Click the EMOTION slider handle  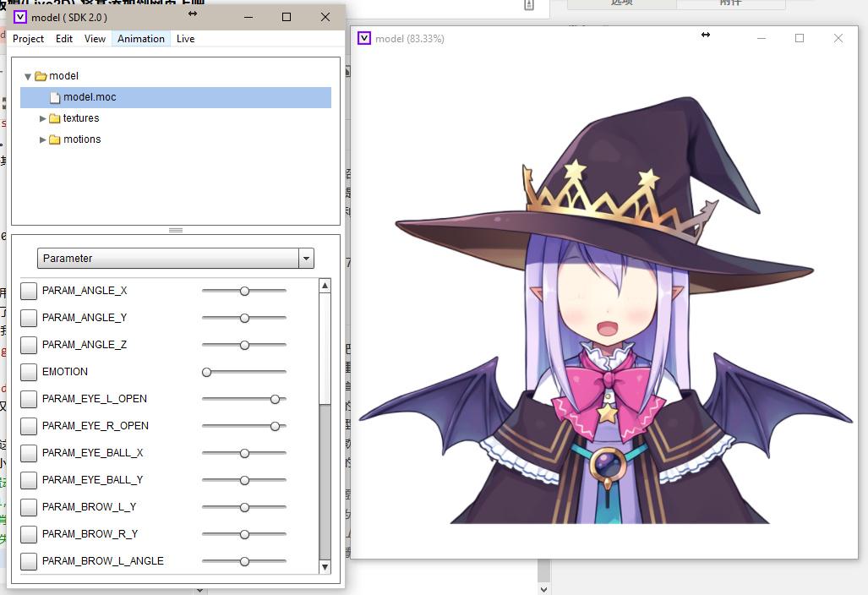206,373
